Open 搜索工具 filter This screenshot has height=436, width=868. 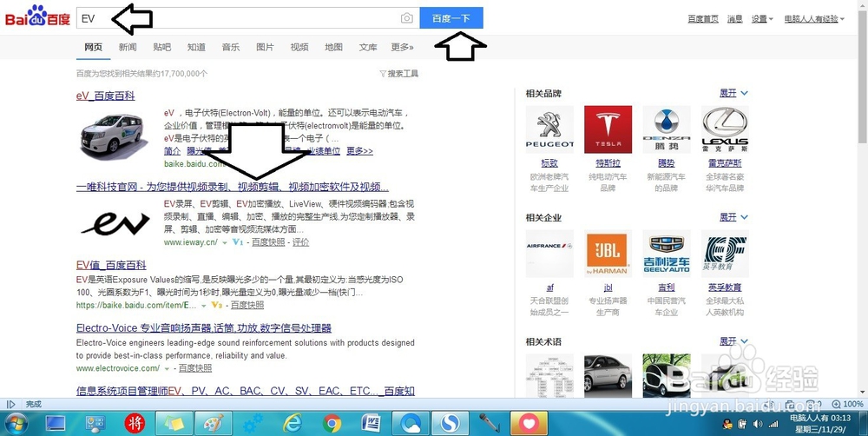pos(398,74)
